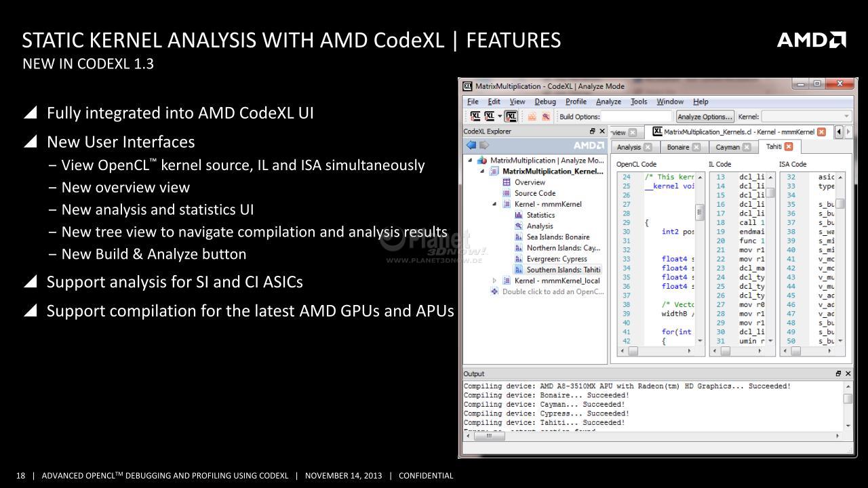Collapse the MatrixMultiplication project tree node

[470, 161]
